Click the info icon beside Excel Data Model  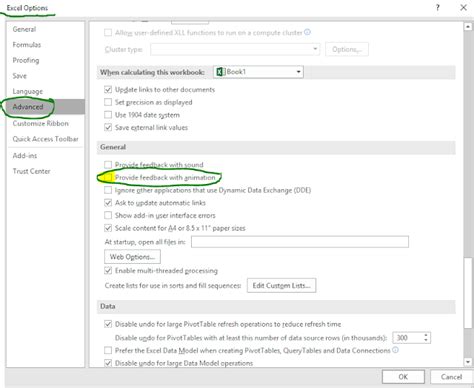(x=395, y=350)
